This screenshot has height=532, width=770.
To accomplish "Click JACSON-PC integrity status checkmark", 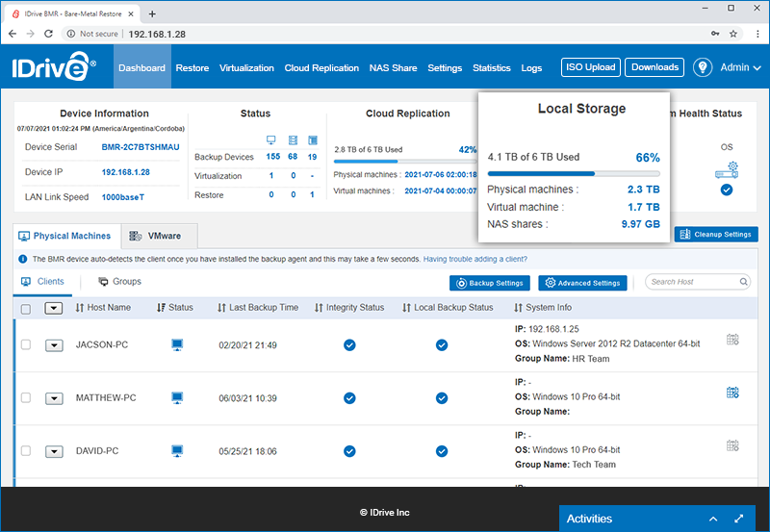I will click(x=349, y=345).
